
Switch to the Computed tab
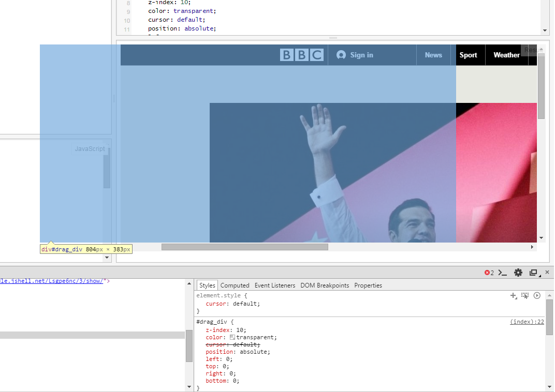click(x=235, y=285)
